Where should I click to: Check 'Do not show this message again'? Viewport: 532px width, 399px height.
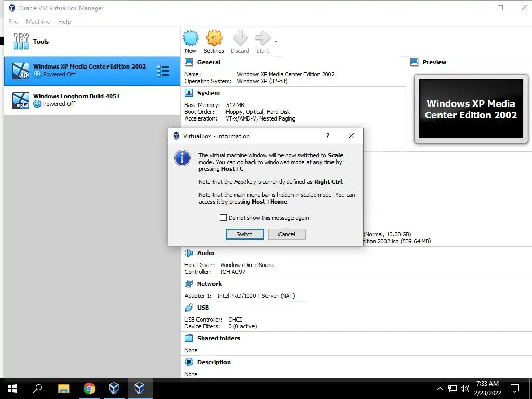(x=223, y=218)
